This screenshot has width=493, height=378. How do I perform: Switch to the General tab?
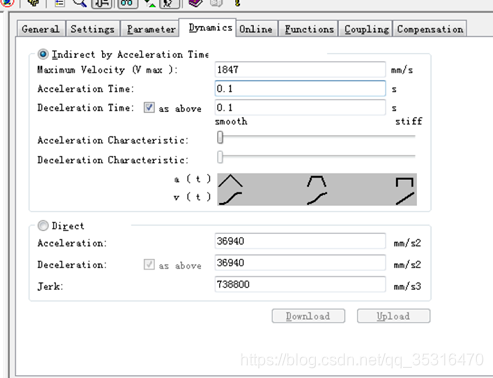[41, 29]
